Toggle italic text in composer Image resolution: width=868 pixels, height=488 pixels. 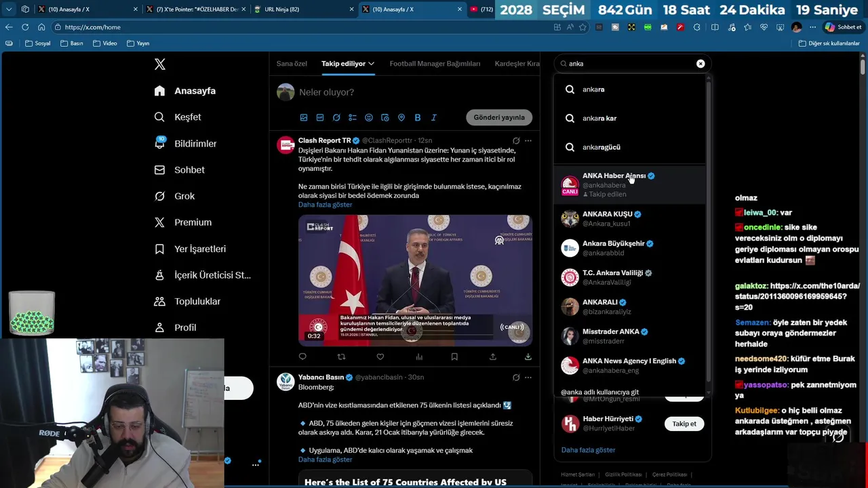[434, 117]
